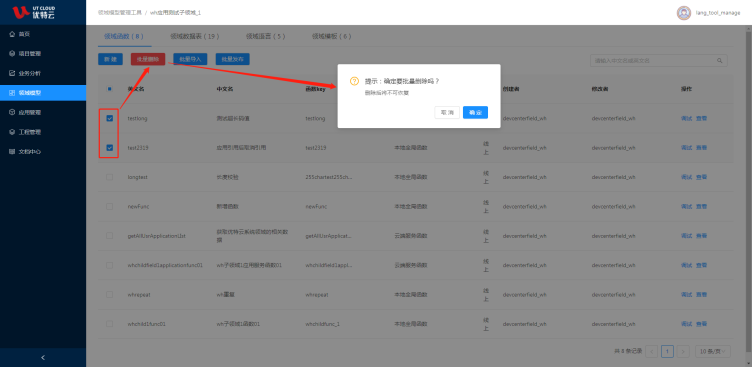Click the 批量发布 button
Screen dimensions: 752x367
tap(233, 59)
